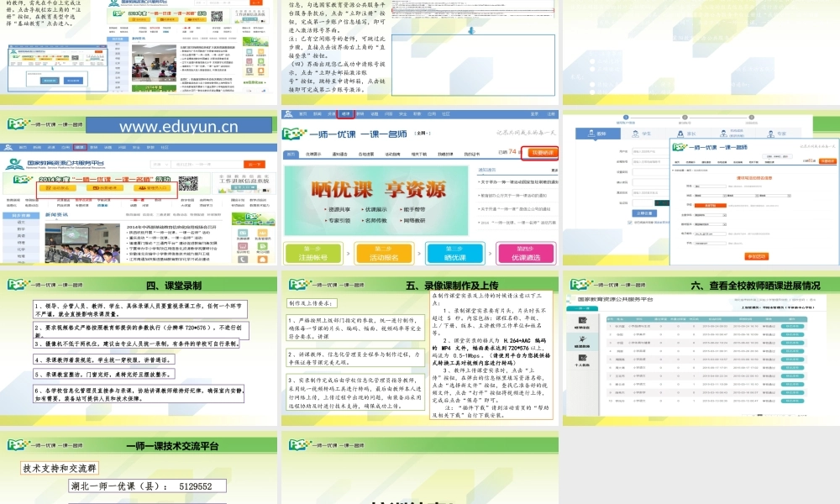The image size is (840, 504).
Task: Select the blank top-row slide
Action: 701,52
